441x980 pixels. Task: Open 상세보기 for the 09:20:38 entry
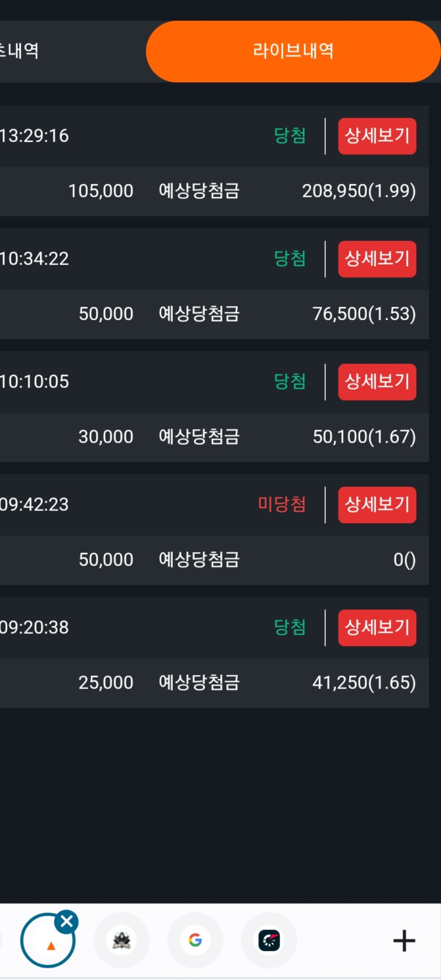[377, 628]
